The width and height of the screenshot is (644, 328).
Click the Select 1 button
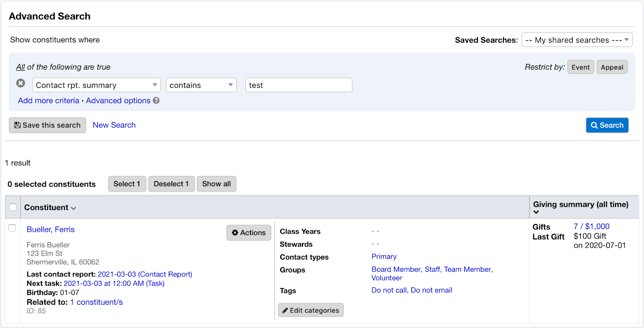pos(127,184)
